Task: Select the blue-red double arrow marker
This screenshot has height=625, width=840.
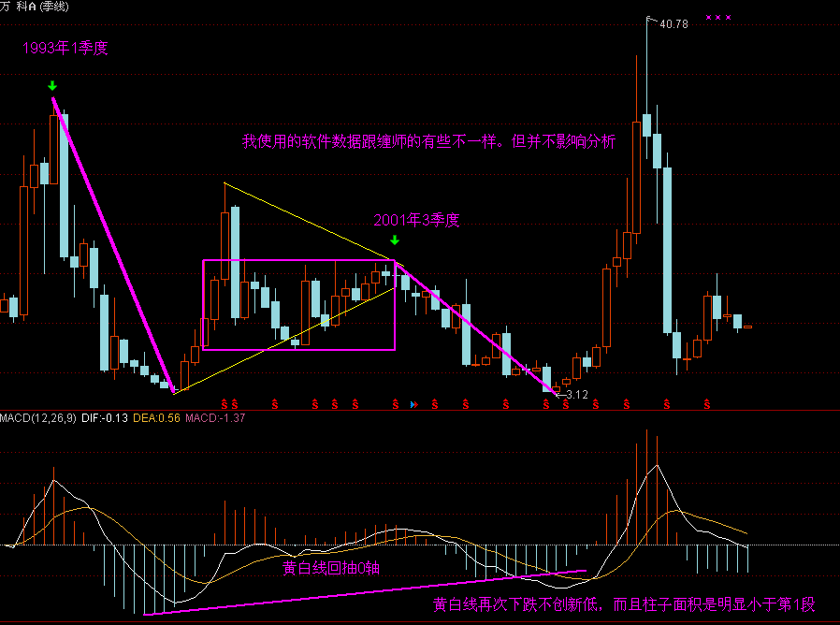Action: (413, 404)
